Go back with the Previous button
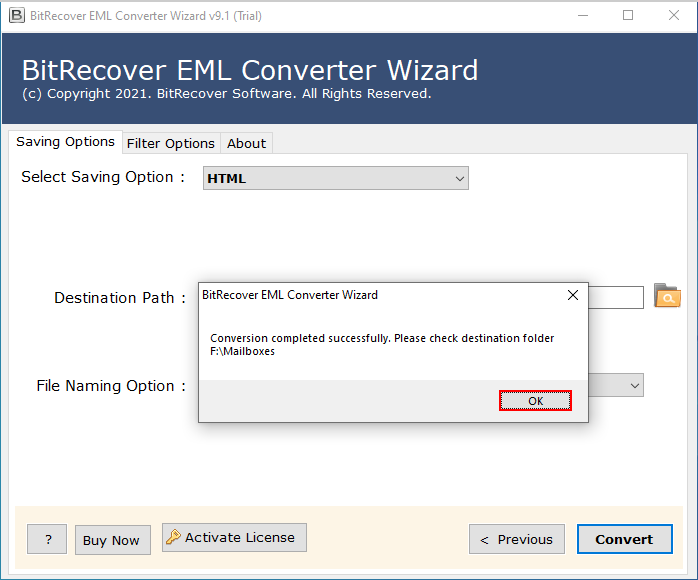698x580 pixels. coord(516,539)
